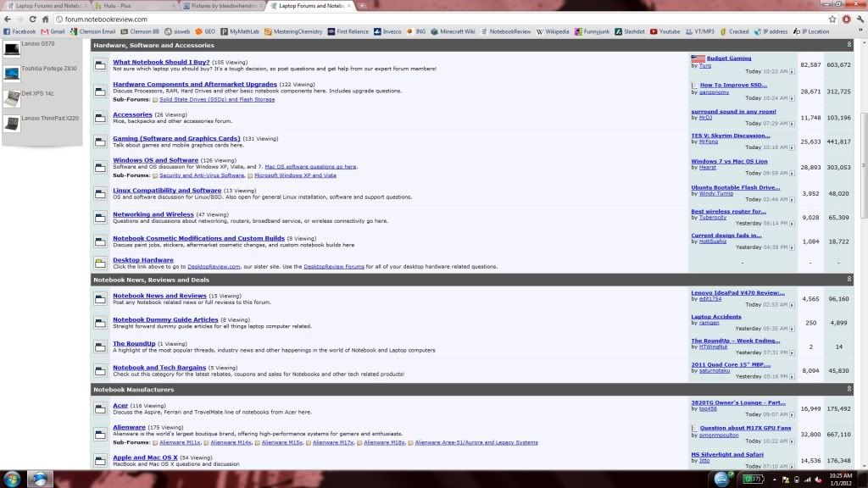Open the browser home page icon
This screenshot has height=488, width=868.
46,19
